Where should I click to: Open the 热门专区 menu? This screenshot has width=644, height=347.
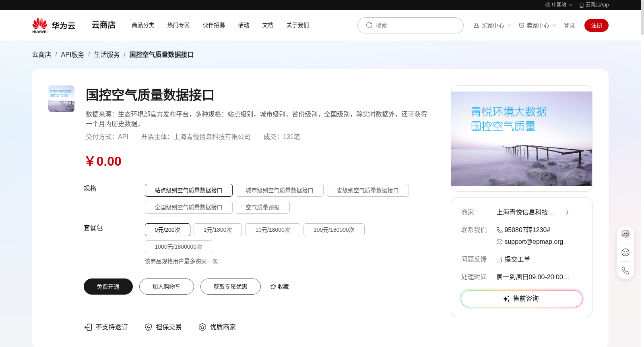[179, 25]
